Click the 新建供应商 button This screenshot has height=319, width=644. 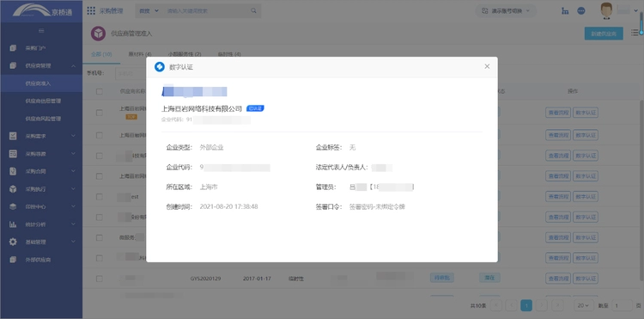tap(604, 34)
